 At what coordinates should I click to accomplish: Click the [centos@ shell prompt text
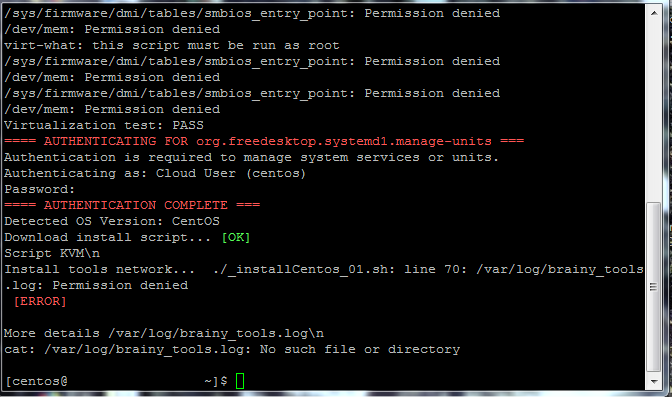[x=36, y=381]
